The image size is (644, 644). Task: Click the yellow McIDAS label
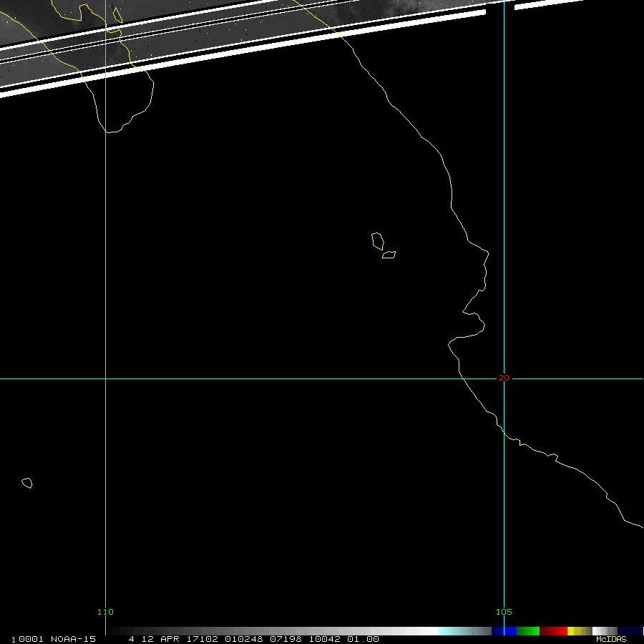[610, 639]
